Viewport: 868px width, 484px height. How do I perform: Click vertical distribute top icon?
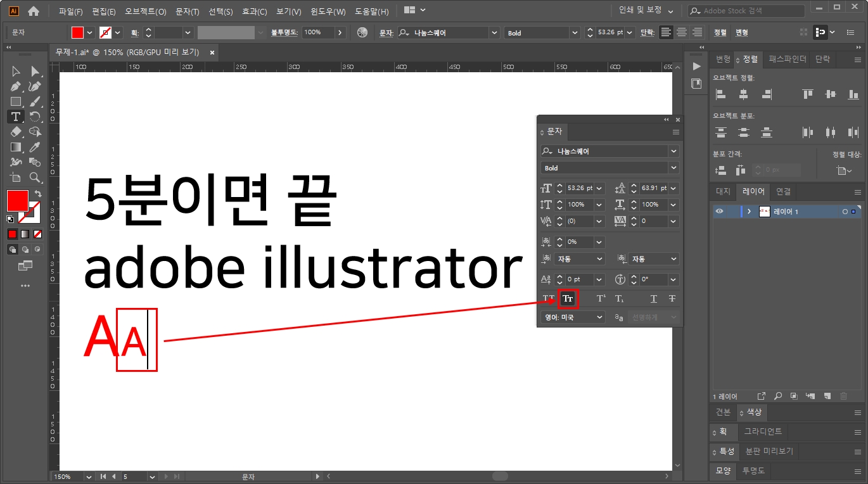pyautogui.click(x=720, y=132)
